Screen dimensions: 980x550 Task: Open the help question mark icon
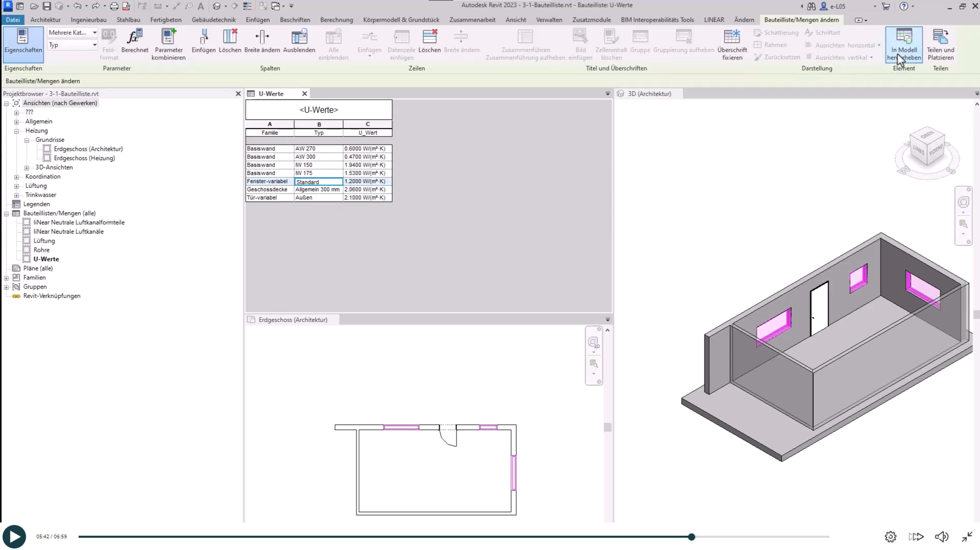904,6
